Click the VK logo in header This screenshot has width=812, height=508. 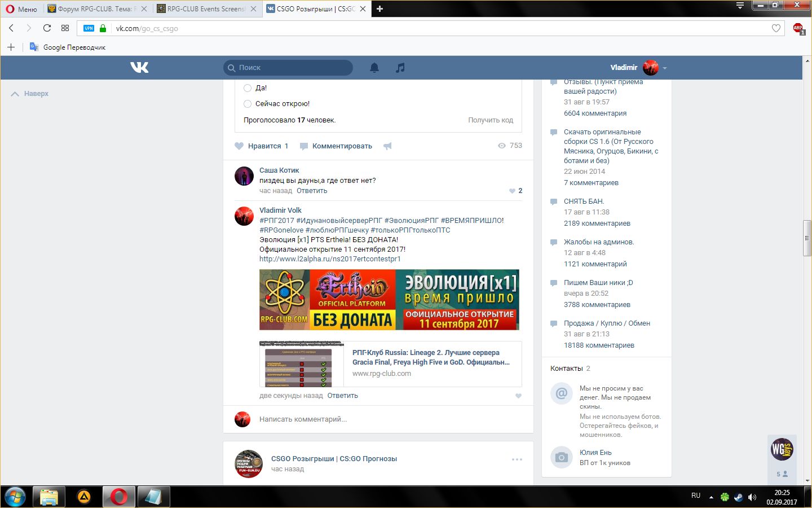point(139,67)
